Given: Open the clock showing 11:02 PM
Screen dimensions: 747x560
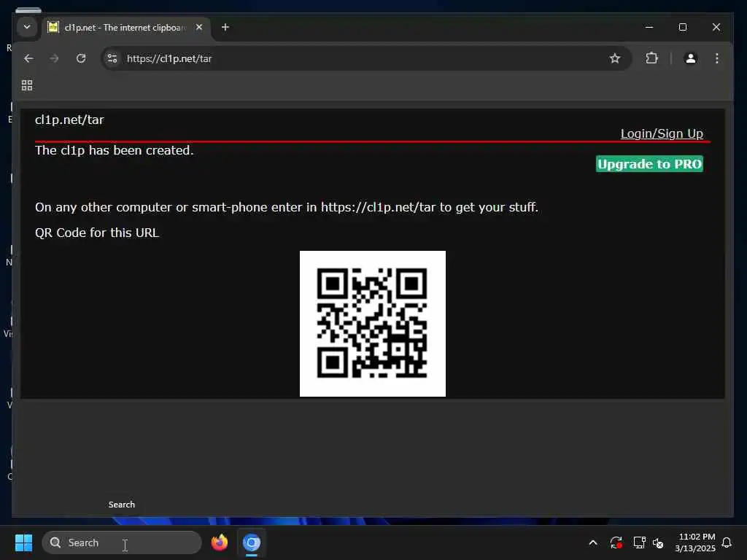Looking at the screenshot, I should tap(695, 542).
